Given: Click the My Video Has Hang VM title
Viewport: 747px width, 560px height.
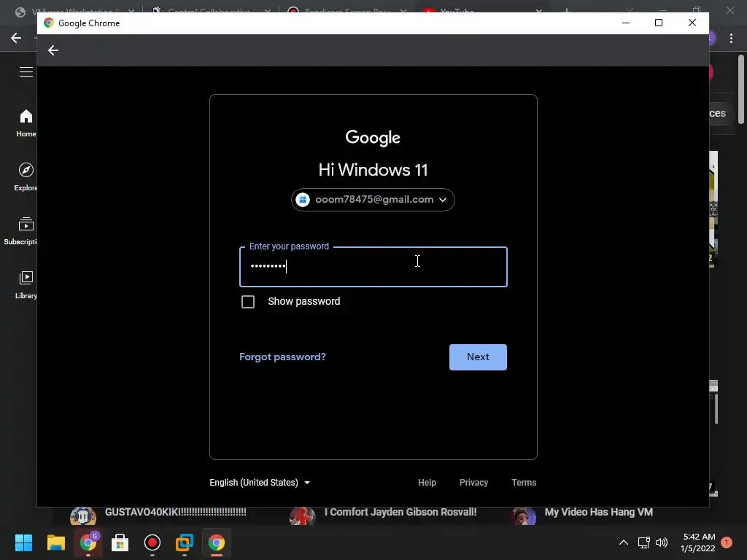Looking at the screenshot, I should [x=599, y=512].
